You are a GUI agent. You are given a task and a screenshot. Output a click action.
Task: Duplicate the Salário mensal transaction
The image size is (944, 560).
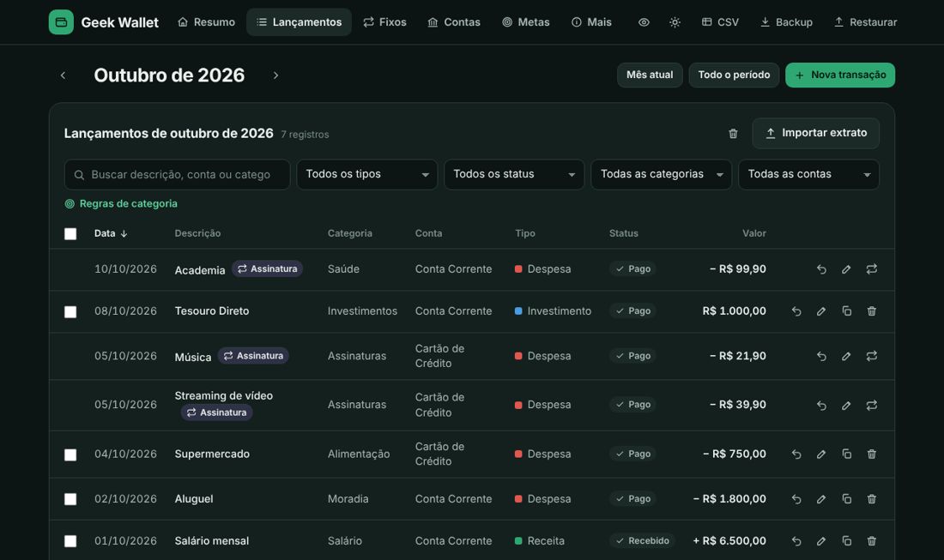pos(846,541)
